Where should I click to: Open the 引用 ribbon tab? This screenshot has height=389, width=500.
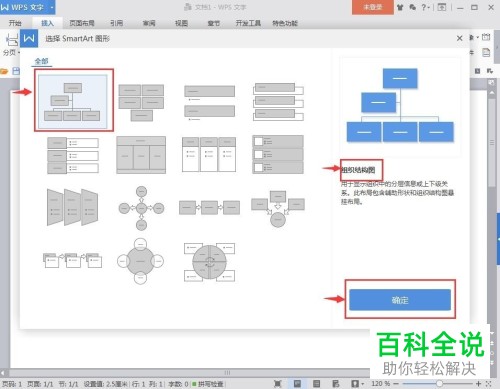coord(117,23)
